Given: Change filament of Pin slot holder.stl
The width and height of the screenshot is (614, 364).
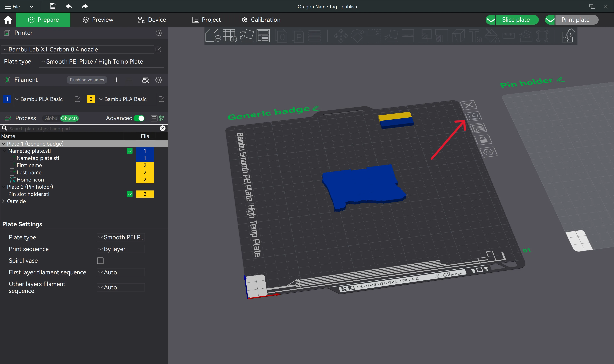Looking at the screenshot, I should (x=145, y=194).
